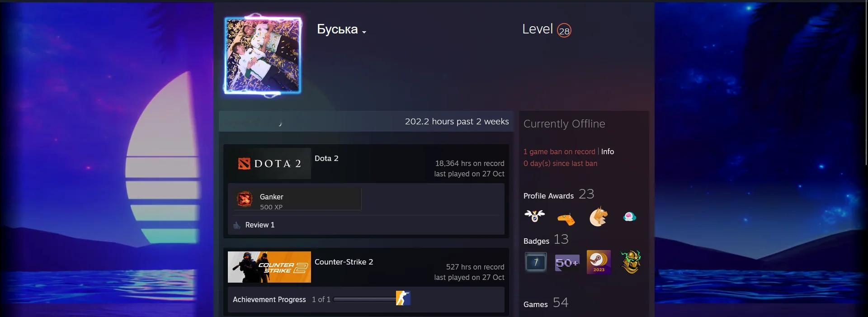
Task: Select the pink and teal award icon
Action: (629, 217)
